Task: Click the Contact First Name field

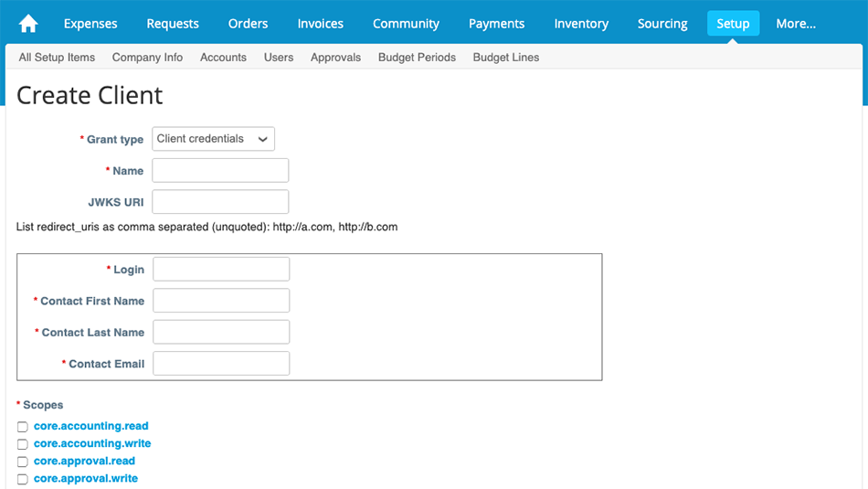Action: [221, 301]
